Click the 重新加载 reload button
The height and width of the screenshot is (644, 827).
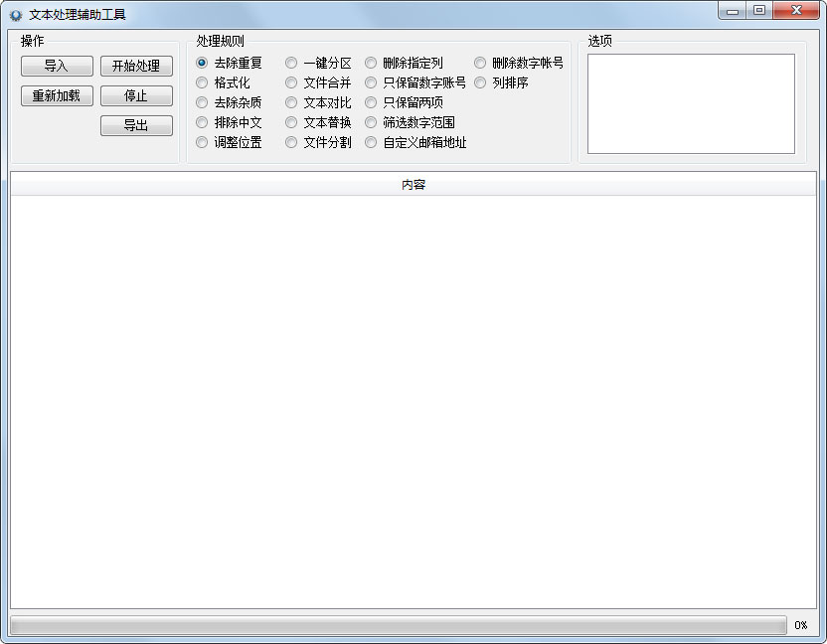tap(57, 96)
